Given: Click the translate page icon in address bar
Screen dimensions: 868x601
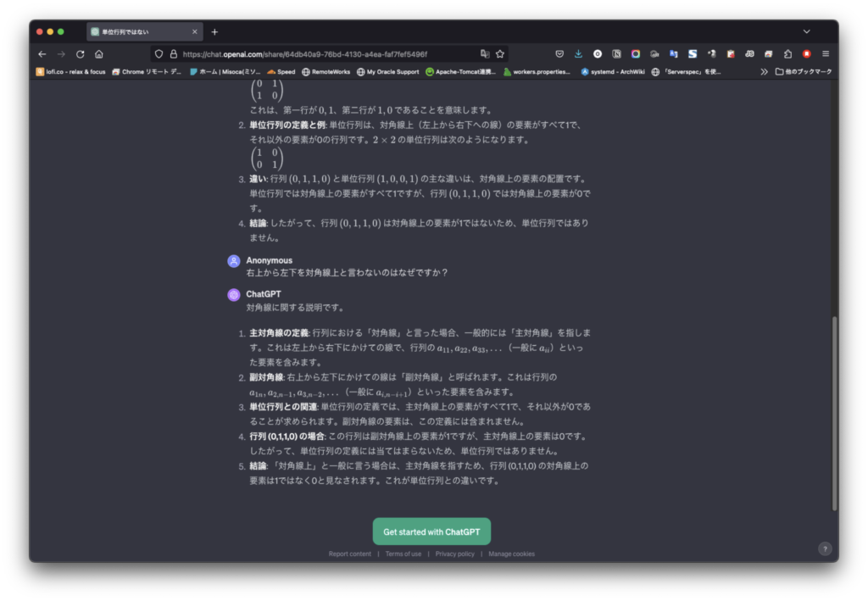Looking at the screenshot, I should point(485,53).
